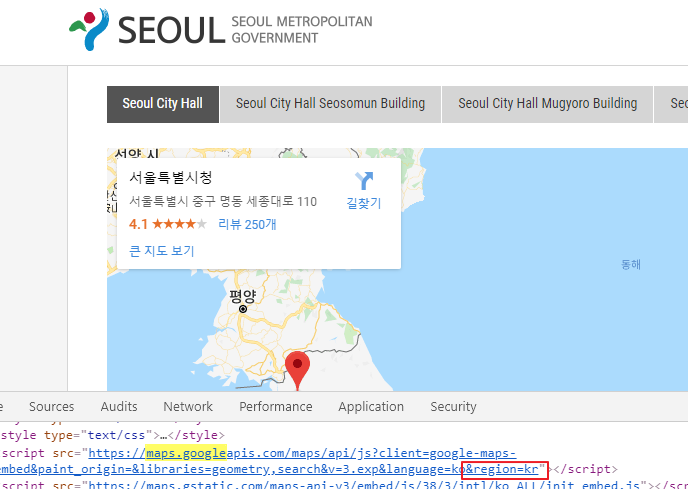This screenshot has width=688, height=489.
Task: Open Seoul City Hall Seosomun Building tab
Action: [x=330, y=104]
